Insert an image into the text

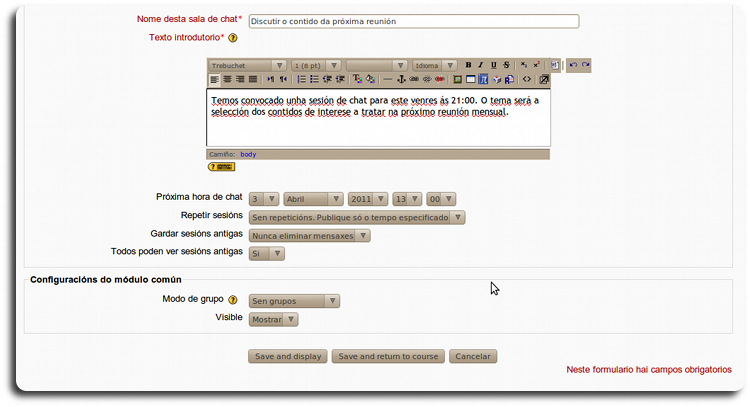coord(458,79)
